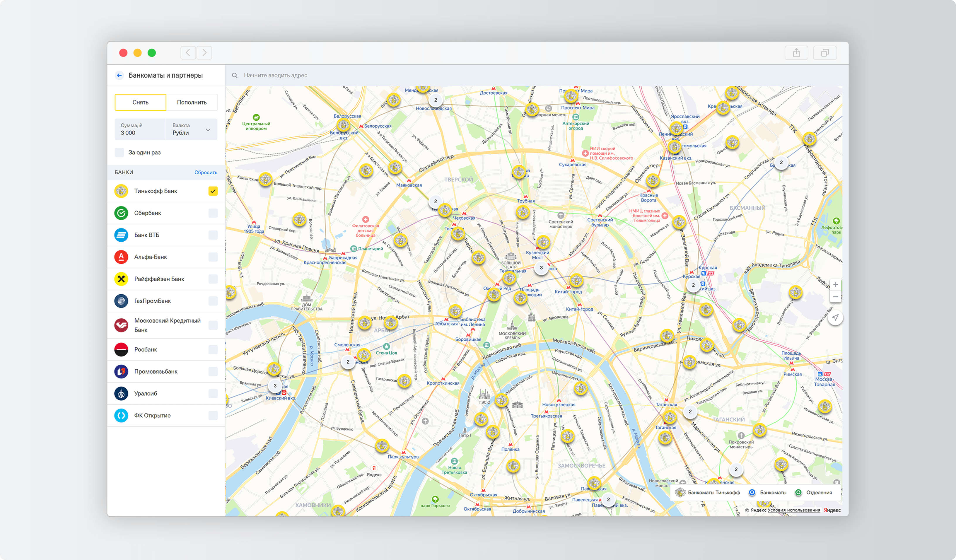
Task: Open cluster of 3 ATMs near Театральная
Action: [x=541, y=267]
